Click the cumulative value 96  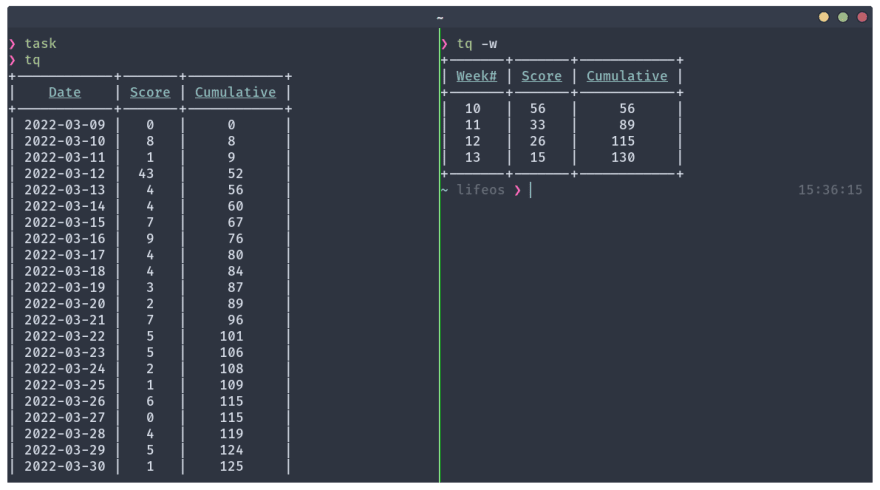pyautogui.click(x=235, y=320)
